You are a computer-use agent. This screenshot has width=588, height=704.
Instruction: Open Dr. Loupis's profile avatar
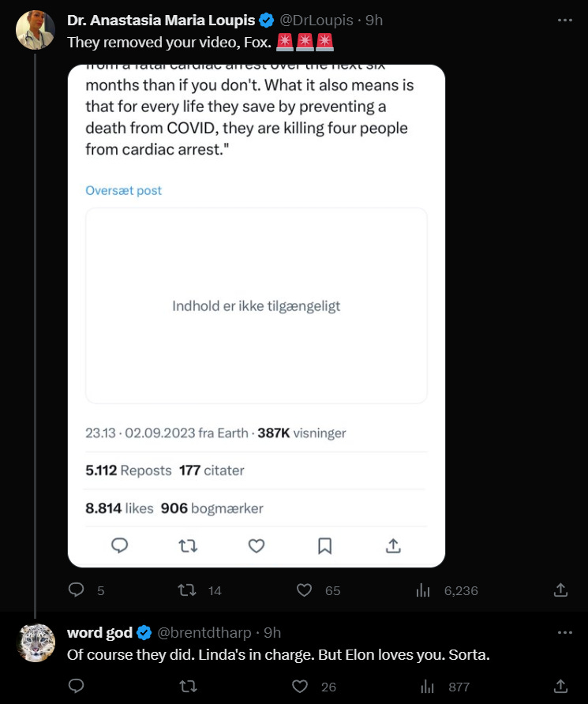coord(36,31)
